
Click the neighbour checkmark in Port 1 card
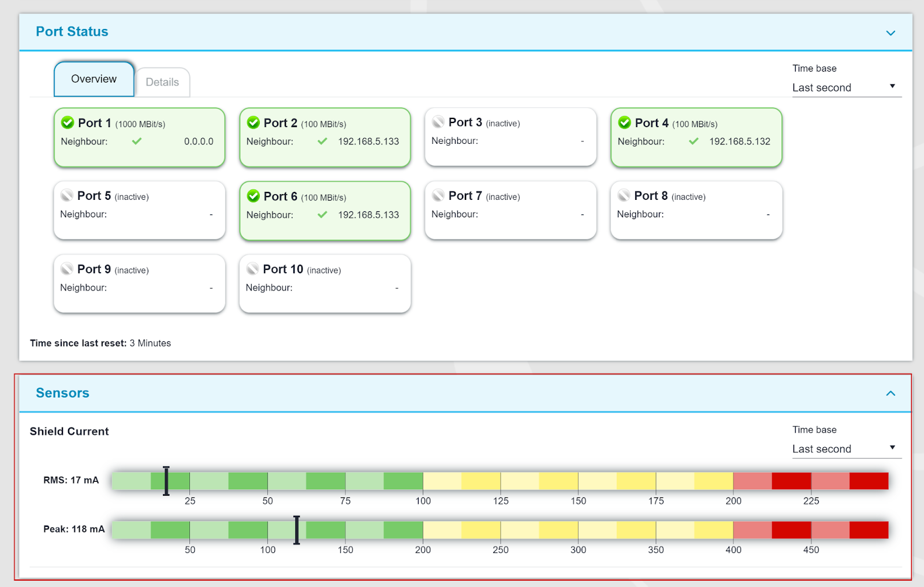tap(137, 141)
